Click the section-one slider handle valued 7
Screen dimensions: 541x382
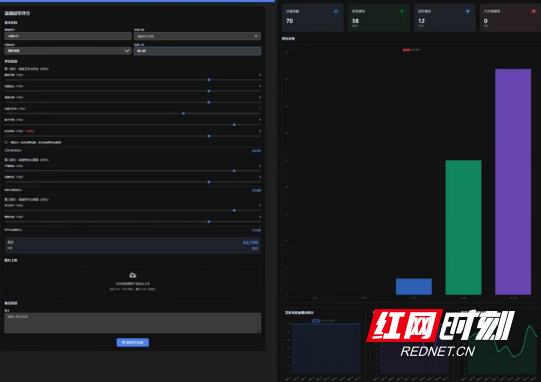184,114
